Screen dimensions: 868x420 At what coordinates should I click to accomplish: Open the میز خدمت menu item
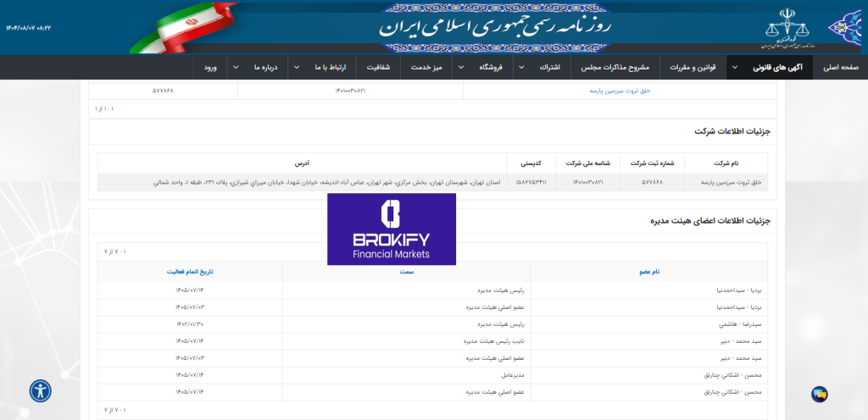click(426, 68)
